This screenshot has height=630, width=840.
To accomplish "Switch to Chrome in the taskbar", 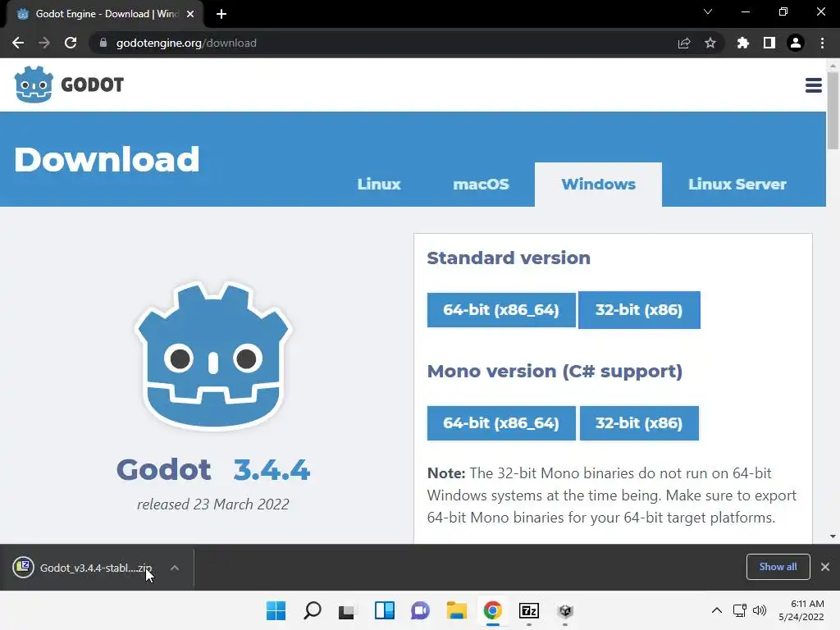I will coord(492,610).
